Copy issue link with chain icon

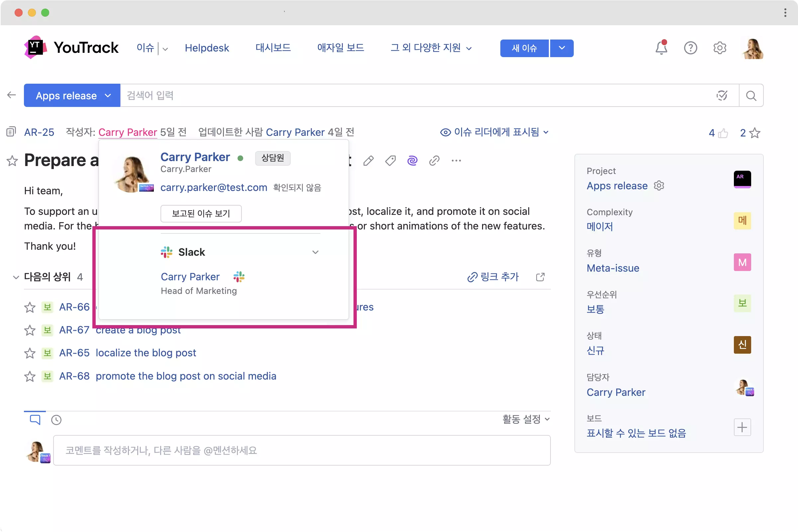[434, 160]
